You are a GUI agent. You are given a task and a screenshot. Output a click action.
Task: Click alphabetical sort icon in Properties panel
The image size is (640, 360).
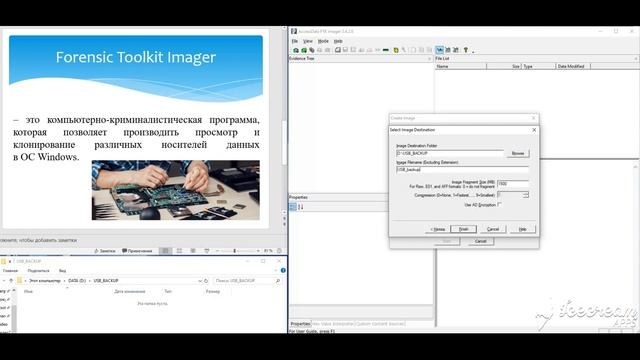tap(301, 207)
